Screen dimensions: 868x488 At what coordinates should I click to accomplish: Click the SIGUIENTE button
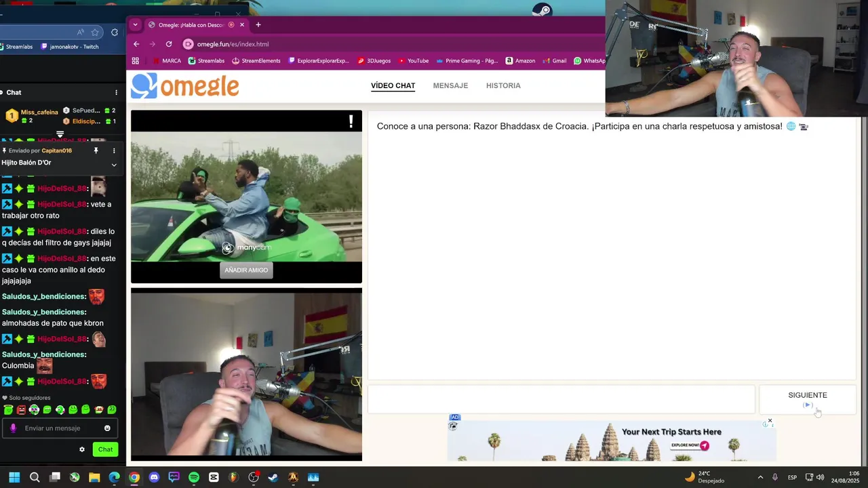pos(808,399)
